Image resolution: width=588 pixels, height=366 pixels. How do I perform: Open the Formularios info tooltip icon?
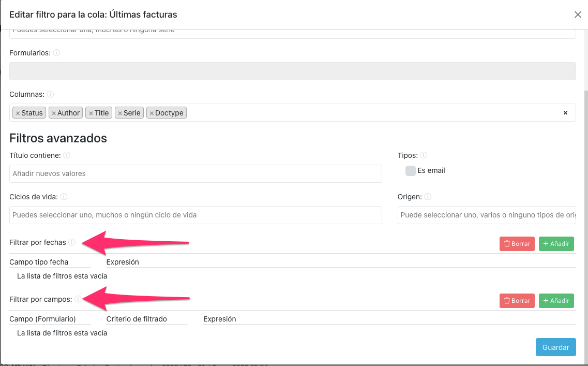(x=56, y=53)
